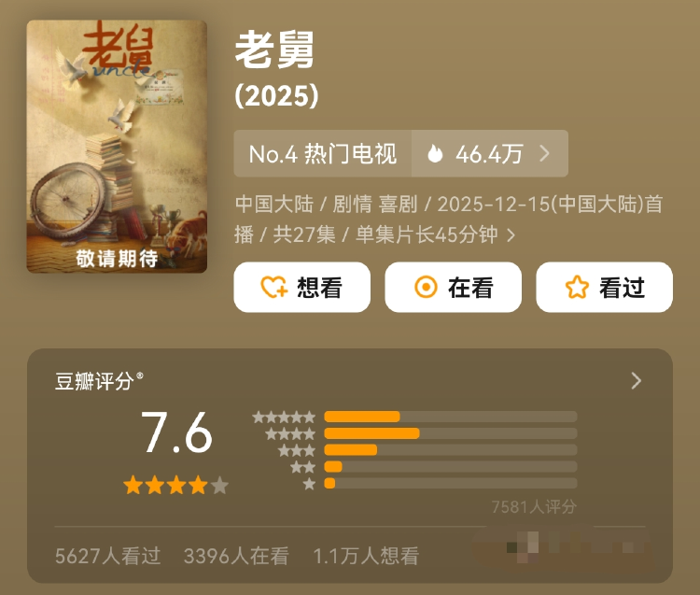The height and width of the screenshot is (595, 700).
Task: Open the 5627人看过 list
Action: click(107, 556)
